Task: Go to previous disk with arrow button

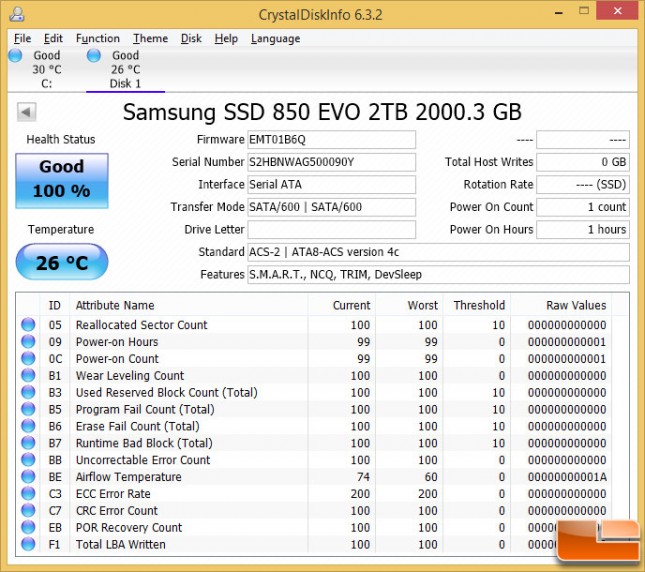Action: pos(26,112)
